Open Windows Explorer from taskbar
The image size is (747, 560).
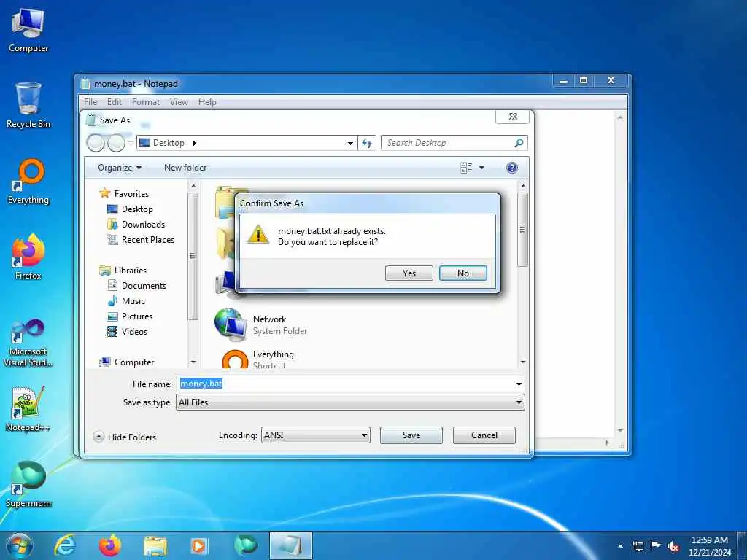(x=155, y=545)
